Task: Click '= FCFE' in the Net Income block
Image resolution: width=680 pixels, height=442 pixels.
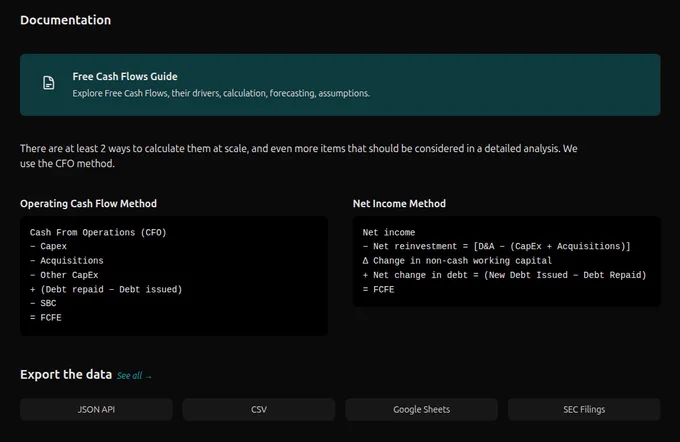Action: (x=379, y=289)
